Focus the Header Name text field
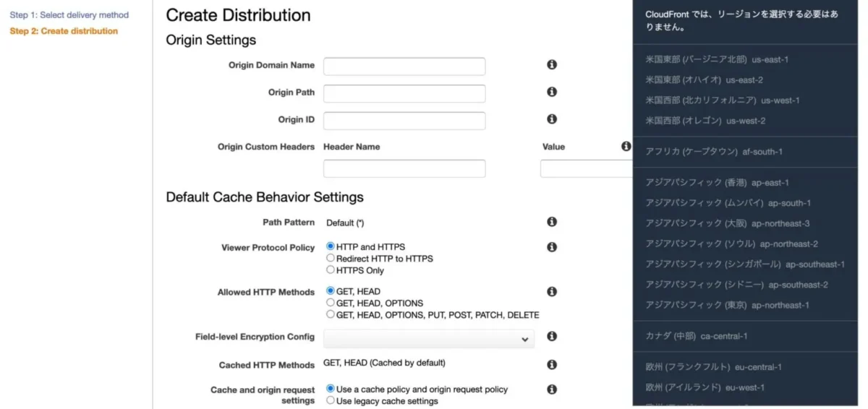 tap(404, 169)
